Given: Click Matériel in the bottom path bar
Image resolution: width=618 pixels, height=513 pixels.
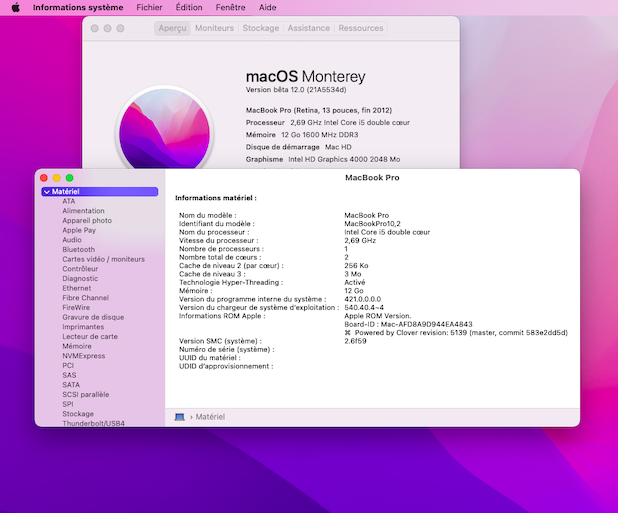Looking at the screenshot, I should [x=210, y=417].
